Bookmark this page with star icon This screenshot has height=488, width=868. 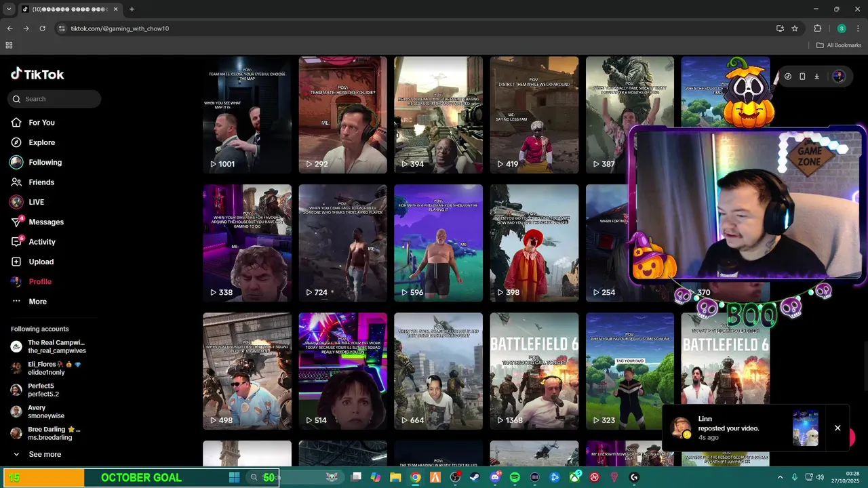click(795, 28)
